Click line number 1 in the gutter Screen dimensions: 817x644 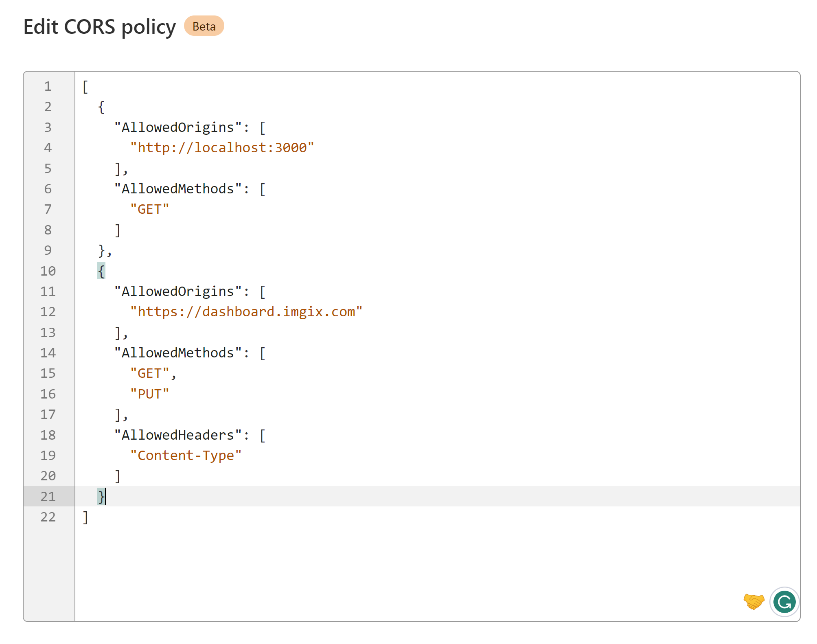[x=48, y=86]
